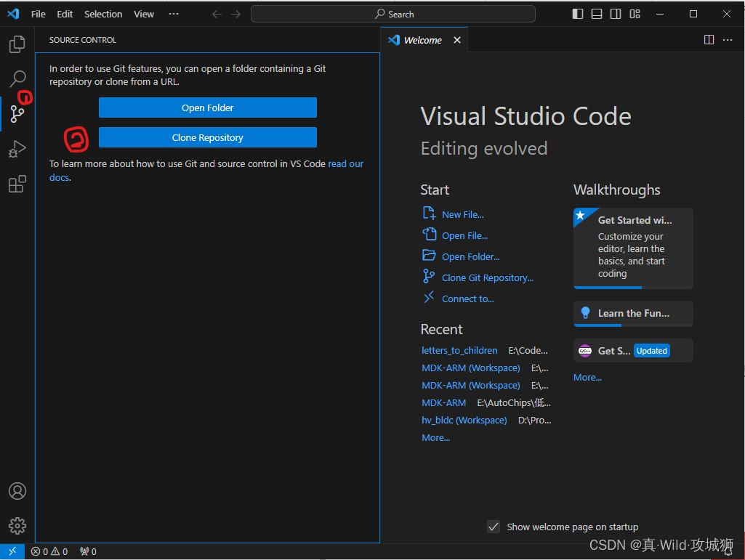Open the editor actions overflow menu
This screenshot has height=560, width=745.
click(728, 40)
